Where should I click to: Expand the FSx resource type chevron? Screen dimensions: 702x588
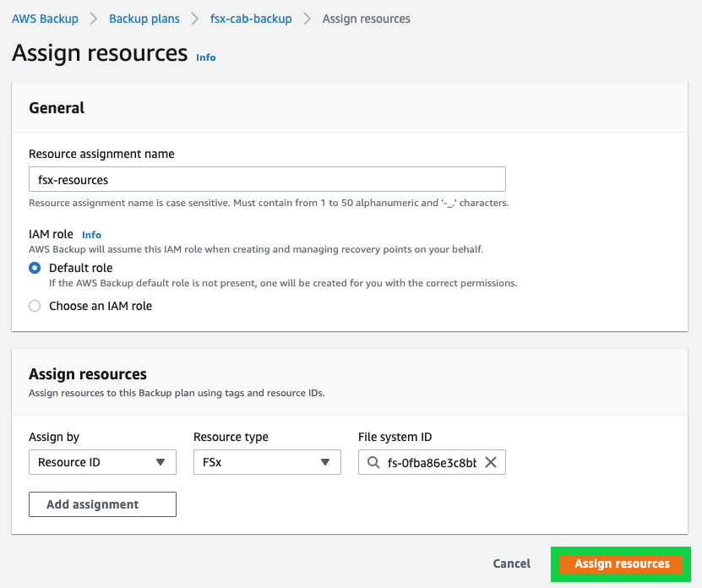[325, 462]
